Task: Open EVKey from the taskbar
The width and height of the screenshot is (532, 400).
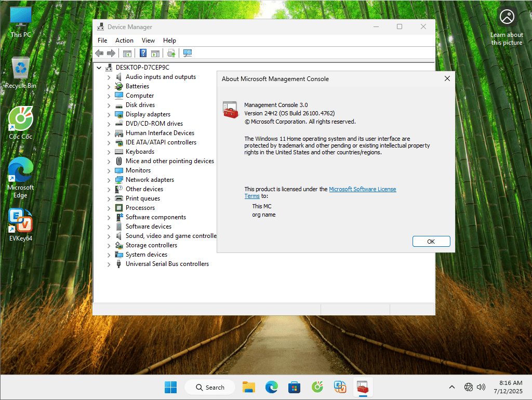Action: (340, 387)
